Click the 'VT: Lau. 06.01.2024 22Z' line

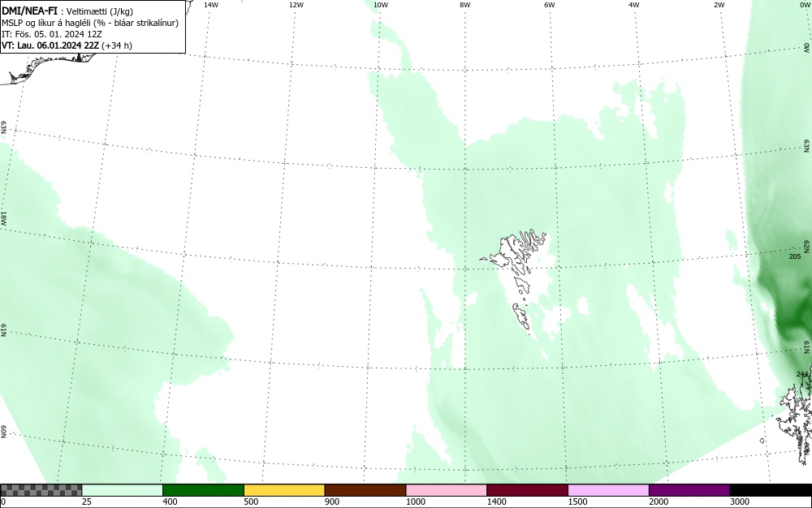[x=67, y=45]
